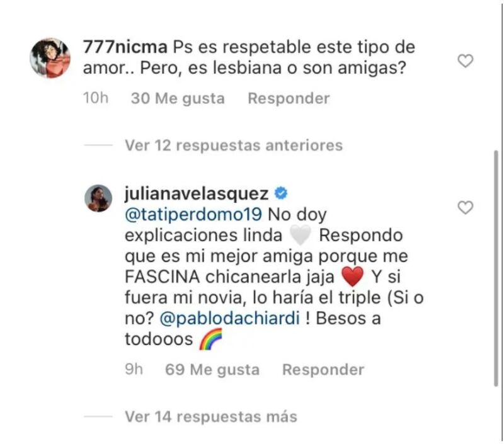Image resolution: width=504 pixels, height=444 pixels.
Task: Reply to julianavelasquez via Responder
Action: click(x=323, y=370)
